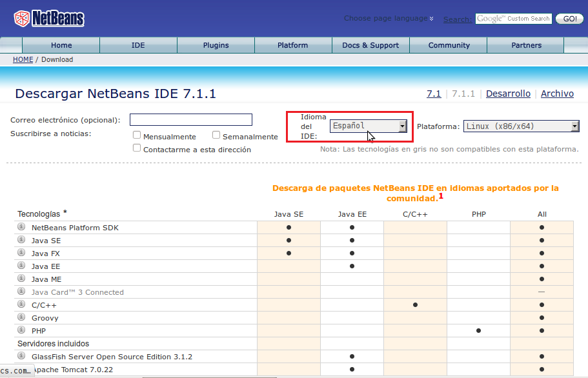This screenshot has height=378, width=588.
Task: Focus the Correo electrónico input field
Action: pyautogui.click(x=191, y=119)
